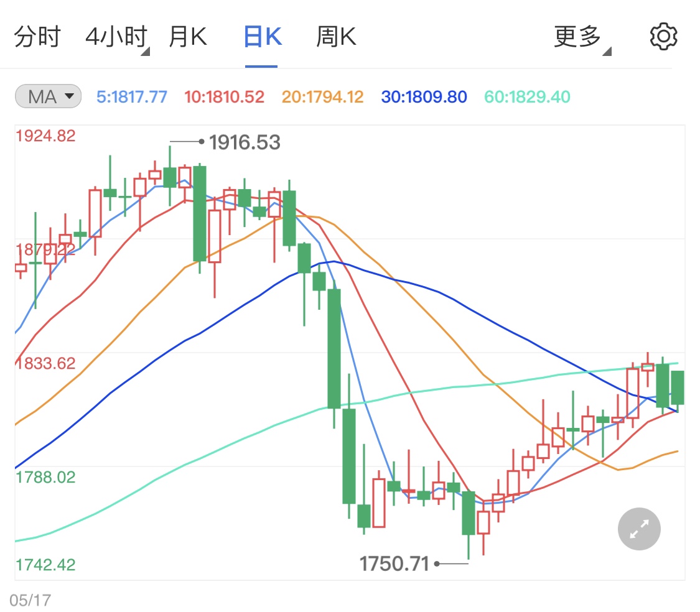The image size is (700, 612).
Task: Expand chart to fullscreen with arrows button
Action: [x=639, y=529]
